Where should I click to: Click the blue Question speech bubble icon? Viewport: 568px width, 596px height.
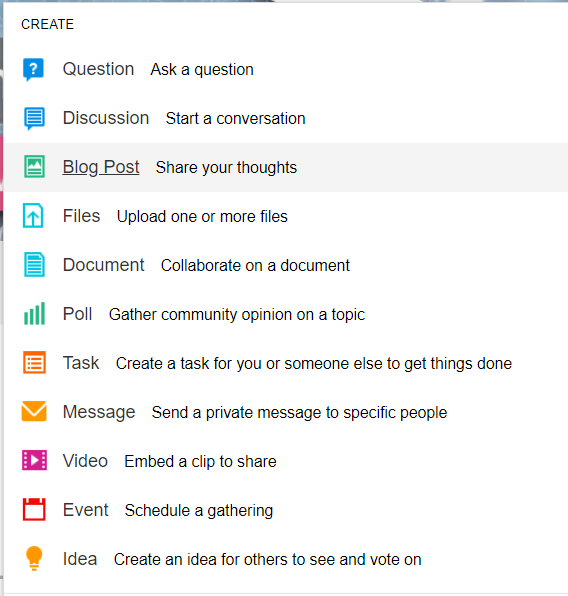pos(33,70)
